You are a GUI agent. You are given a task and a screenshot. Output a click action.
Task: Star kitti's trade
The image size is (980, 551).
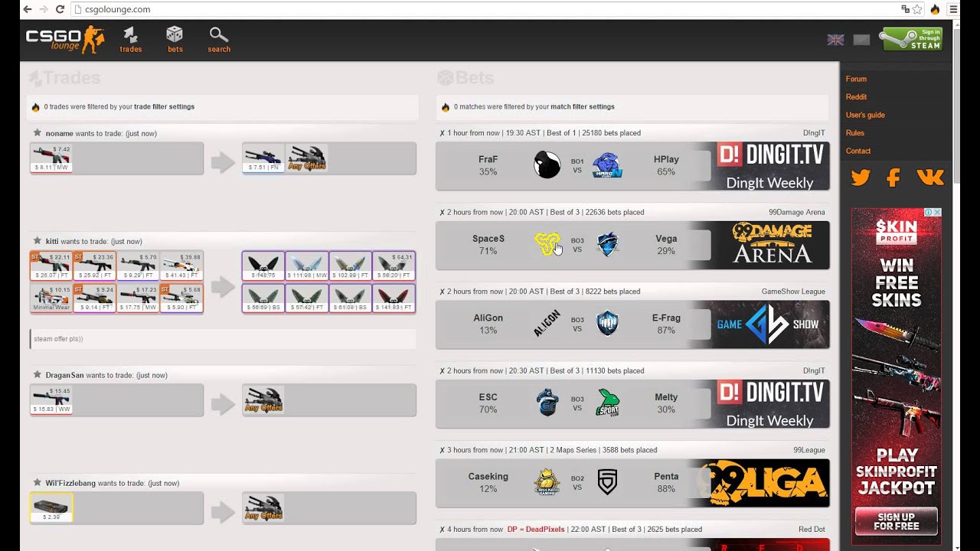pos(37,241)
